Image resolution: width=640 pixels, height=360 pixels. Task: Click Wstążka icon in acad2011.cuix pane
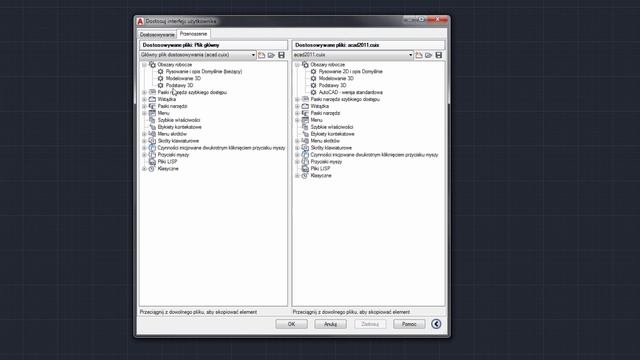click(x=305, y=106)
